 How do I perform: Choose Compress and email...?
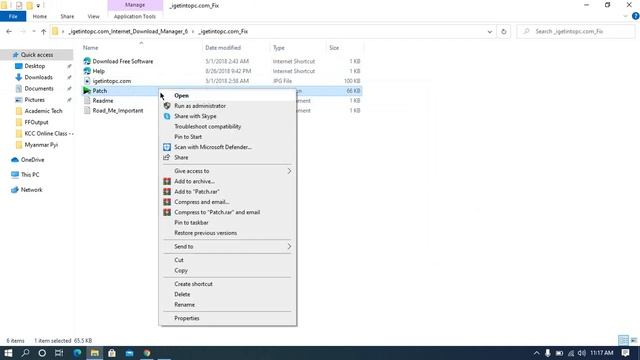(227, 202)
